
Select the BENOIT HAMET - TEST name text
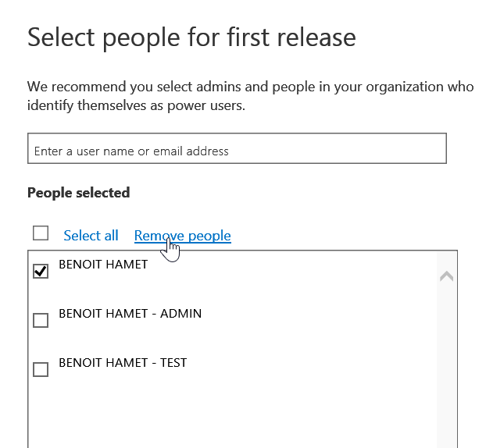[123, 363]
